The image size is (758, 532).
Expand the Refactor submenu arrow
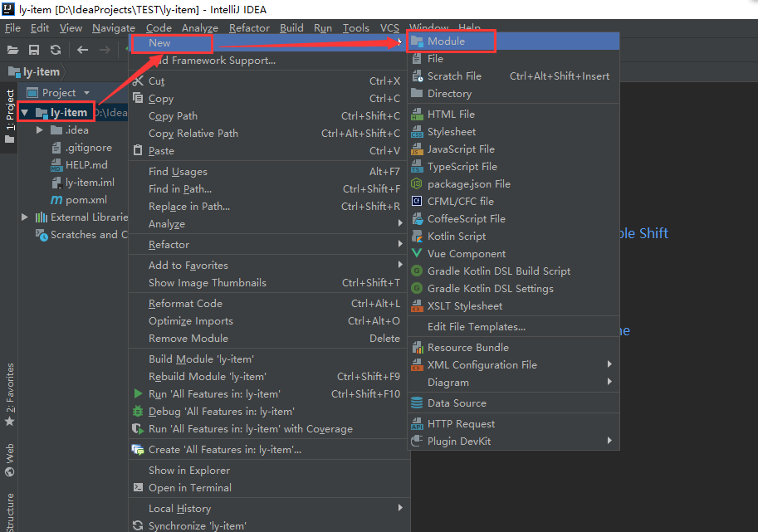400,244
